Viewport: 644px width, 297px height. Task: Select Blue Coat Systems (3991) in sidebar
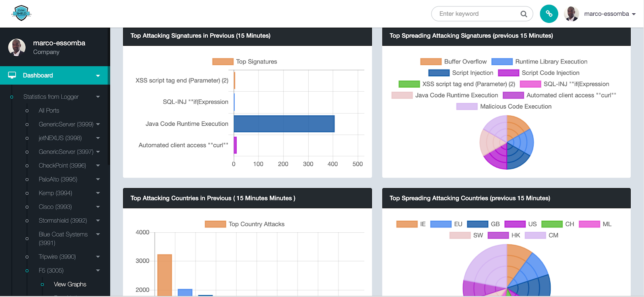pyautogui.click(x=63, y=239)
